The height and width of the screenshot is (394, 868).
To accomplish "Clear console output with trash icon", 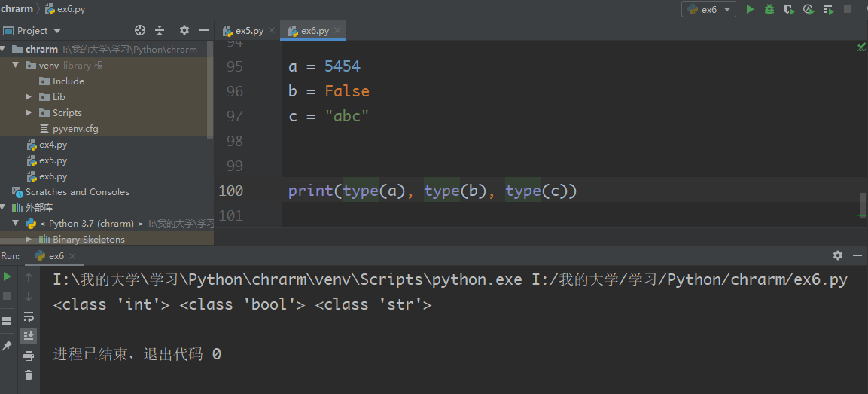I will 29,375.
